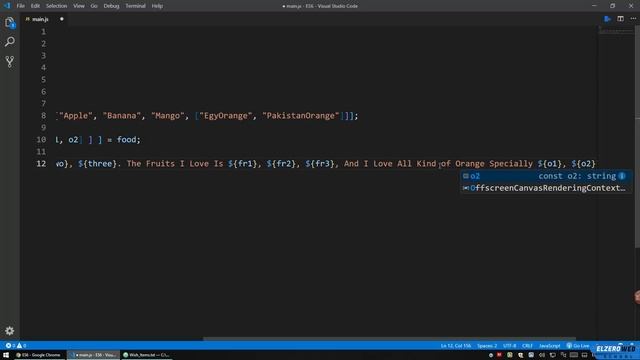This screenshot has height=360, width=640.
Task: Change indentation via Spaces: 2
Action: point(487,346)
